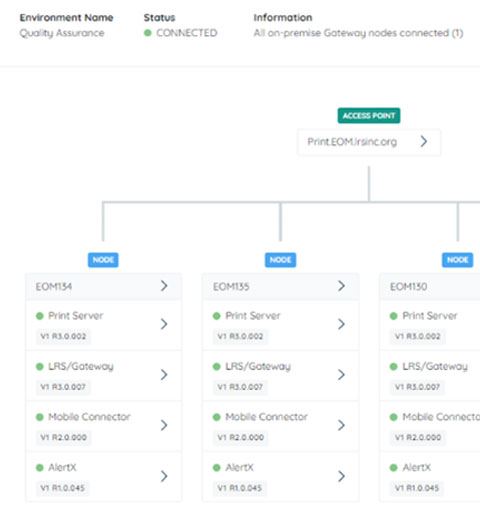Click Print Server label in EOM134
This screenshot has width=480, height=527.
pos(76,316)
